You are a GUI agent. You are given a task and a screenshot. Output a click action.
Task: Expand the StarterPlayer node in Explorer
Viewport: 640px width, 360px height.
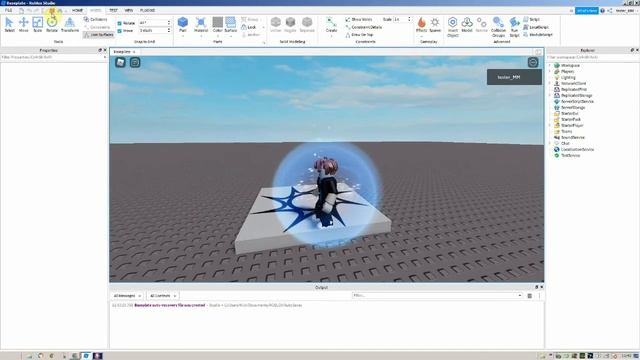tap(550, 125)
